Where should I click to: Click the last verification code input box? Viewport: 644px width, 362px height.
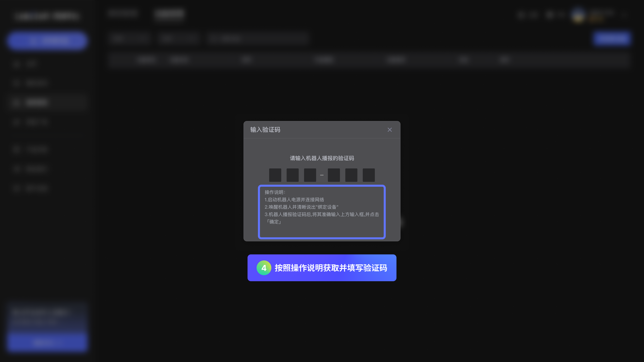pyautogui.click(x=368, y=175)
